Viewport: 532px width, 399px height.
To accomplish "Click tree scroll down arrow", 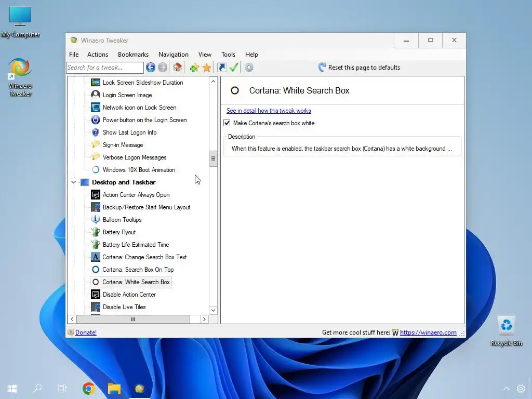I will [213, 310].
